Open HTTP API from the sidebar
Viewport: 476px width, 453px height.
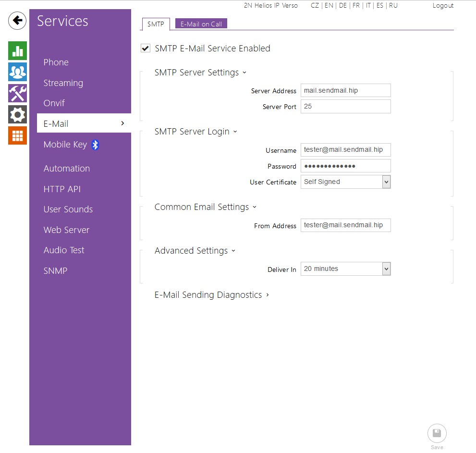pos(62,189)
